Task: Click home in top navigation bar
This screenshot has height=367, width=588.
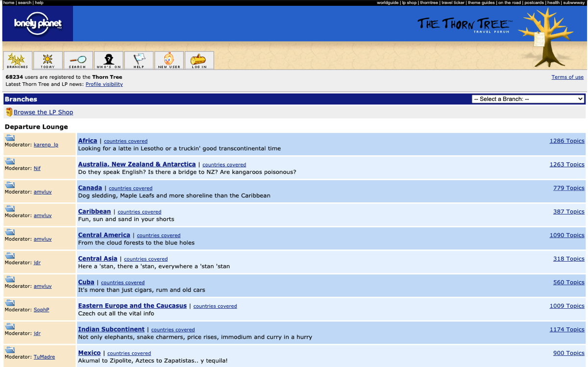Action: point(9,3)
